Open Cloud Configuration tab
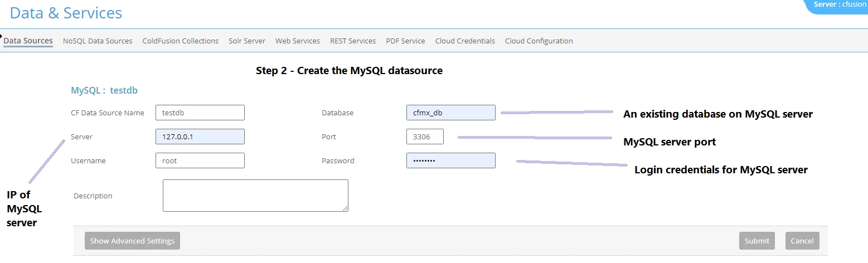Screen dimensions: 868x263 pos(539,41)
